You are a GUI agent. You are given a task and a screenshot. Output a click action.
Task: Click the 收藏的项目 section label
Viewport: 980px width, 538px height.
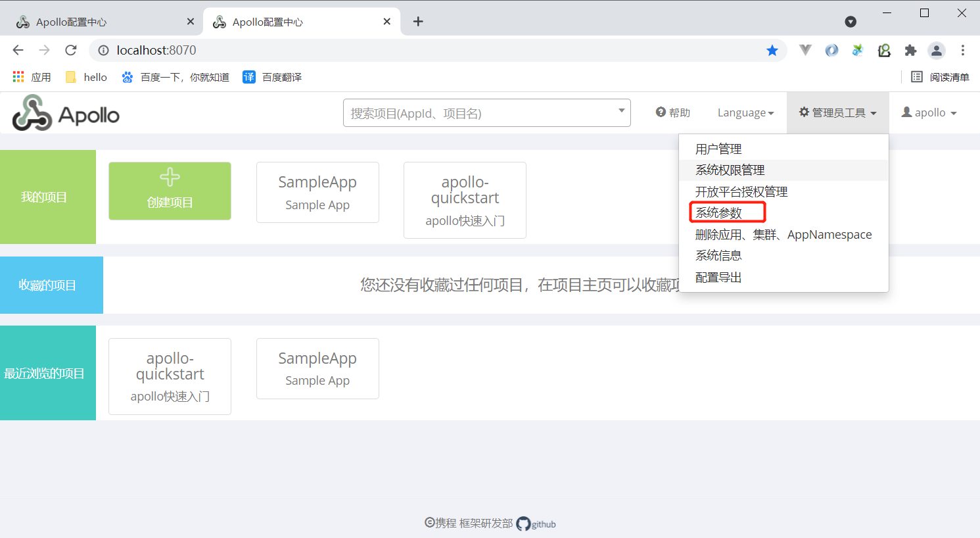(47, 285)
